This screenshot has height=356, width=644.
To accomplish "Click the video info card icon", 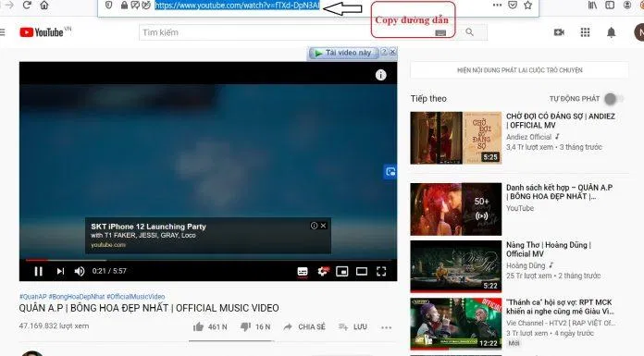I will point(380,75).
